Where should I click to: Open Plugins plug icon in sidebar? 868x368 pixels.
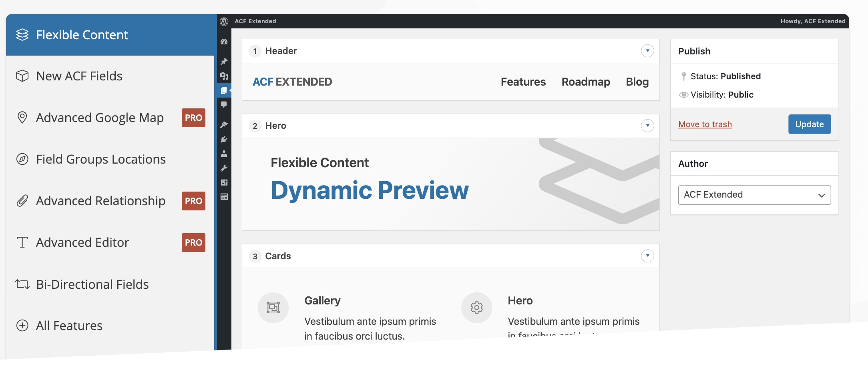point(224,139)
